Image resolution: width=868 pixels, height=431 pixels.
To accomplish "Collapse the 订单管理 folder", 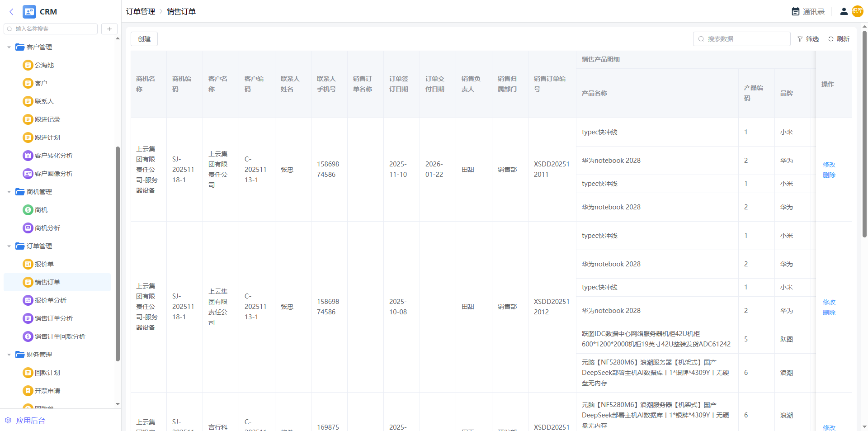I will pyautogui.click(x=9, y=246).
